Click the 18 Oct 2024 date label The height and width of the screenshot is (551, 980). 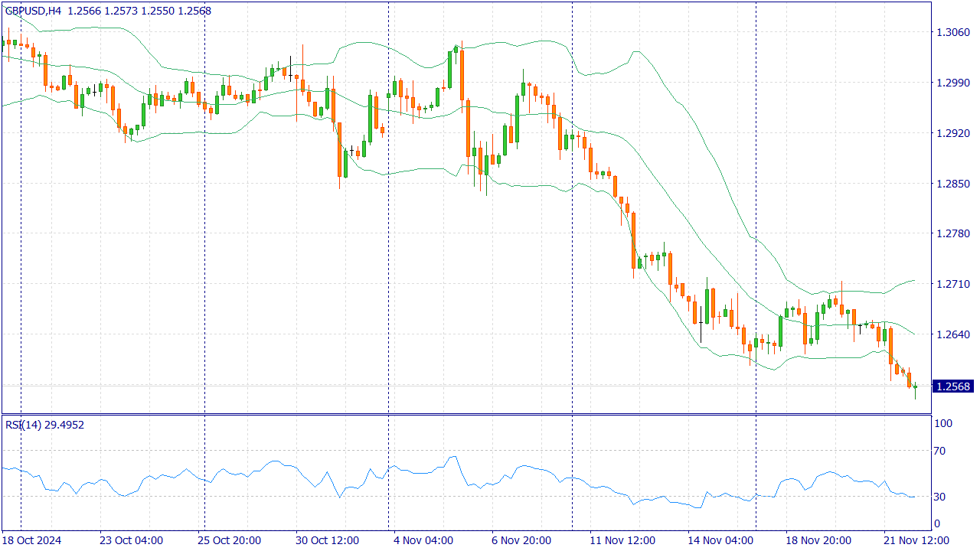(32, 540)
